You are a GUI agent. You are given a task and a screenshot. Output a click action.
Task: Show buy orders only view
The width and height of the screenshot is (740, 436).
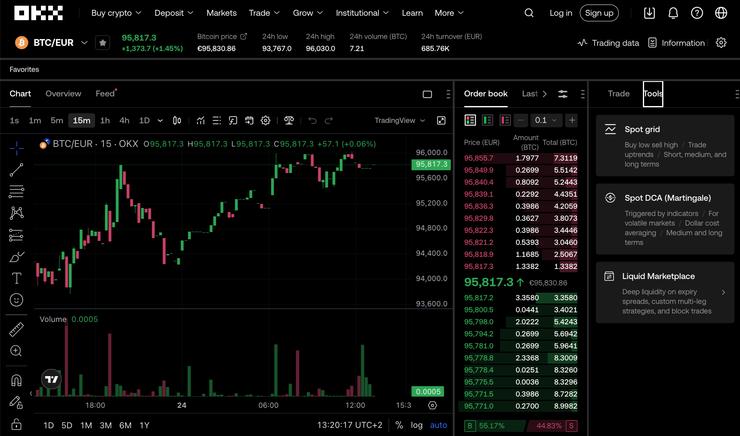pyautogui.click(x=488, y=120)
